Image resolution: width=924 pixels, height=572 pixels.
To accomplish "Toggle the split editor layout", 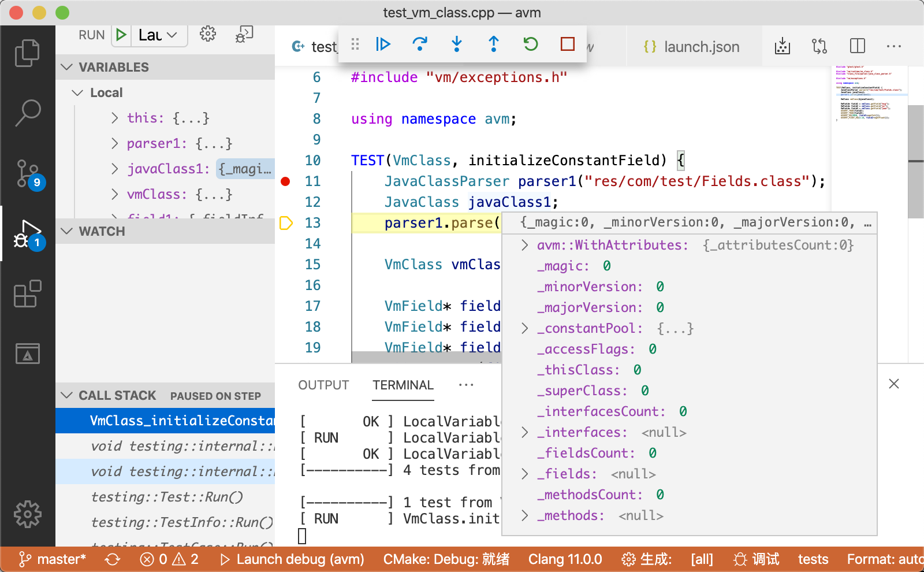I will tap(858, 46).
